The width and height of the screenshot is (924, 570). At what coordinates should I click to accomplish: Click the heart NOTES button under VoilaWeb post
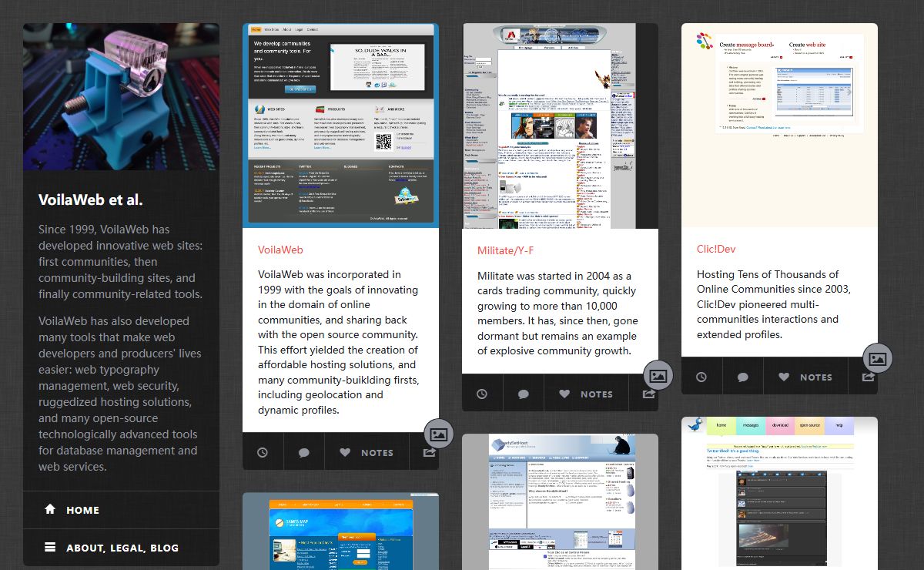pos(367,452)
